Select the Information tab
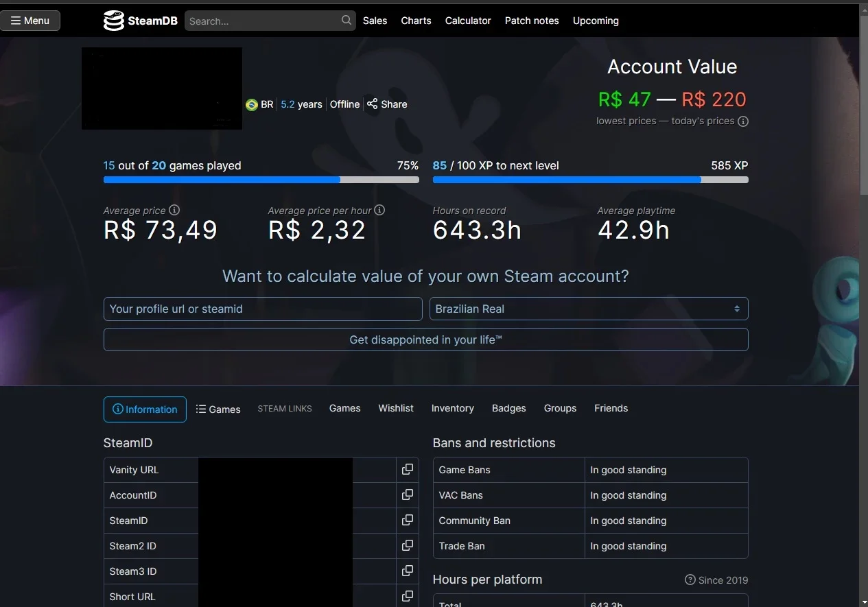This screenshot has width=868, height=607. (x=145, y=409)
